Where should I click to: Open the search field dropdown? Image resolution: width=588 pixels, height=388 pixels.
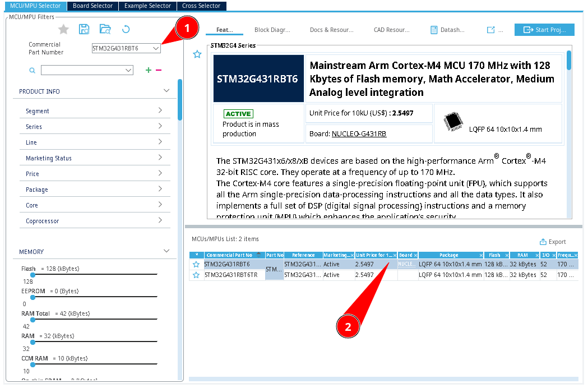128,70
